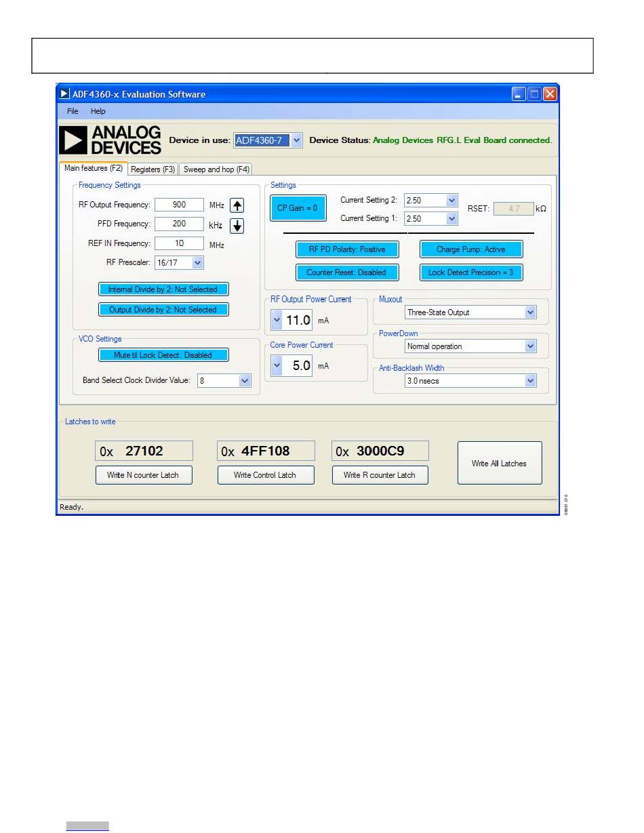Open the Anti-Backlash Width dropdown
The width and height of the screenshot is (644, 833).
[531, 382]
